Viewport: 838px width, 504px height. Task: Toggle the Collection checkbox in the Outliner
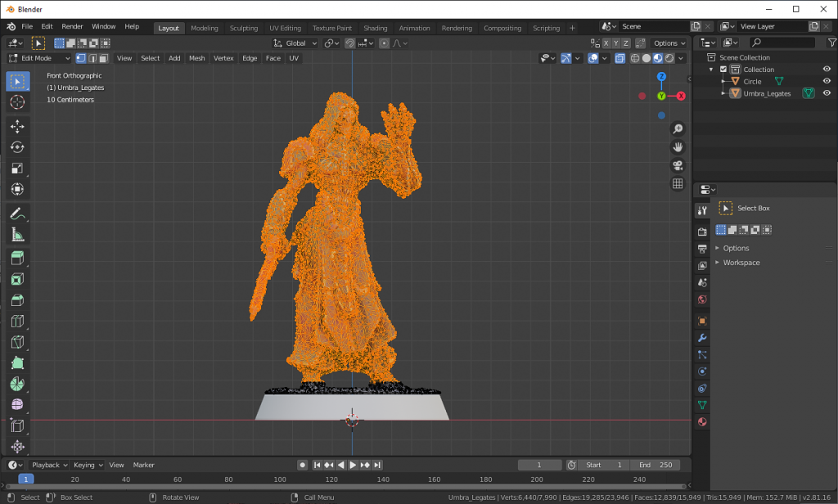(x=723, y=70)
